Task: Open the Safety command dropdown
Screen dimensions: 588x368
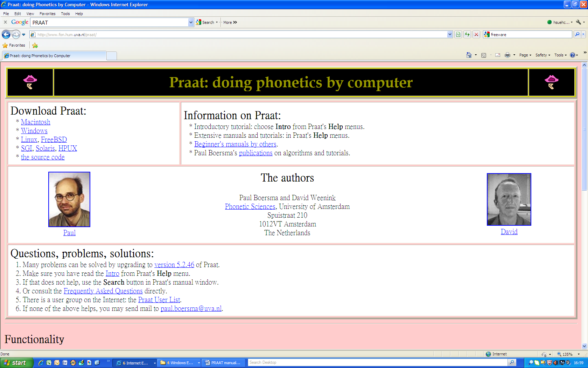Action: pyautogui.click(x=542, y=55)
